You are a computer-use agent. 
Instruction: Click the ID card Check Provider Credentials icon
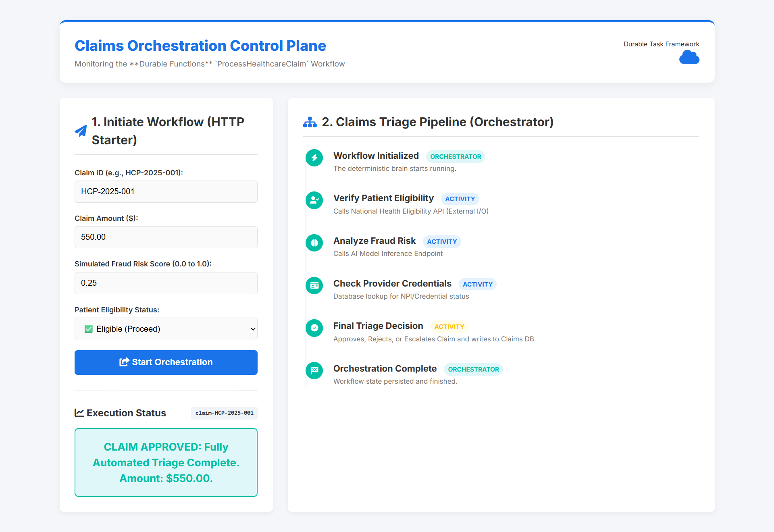tap(314, 285)
